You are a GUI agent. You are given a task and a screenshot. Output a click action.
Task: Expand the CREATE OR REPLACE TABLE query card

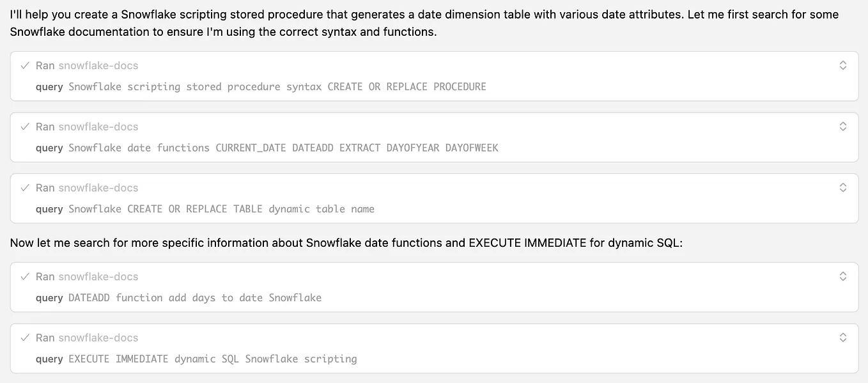click(842, 187)
